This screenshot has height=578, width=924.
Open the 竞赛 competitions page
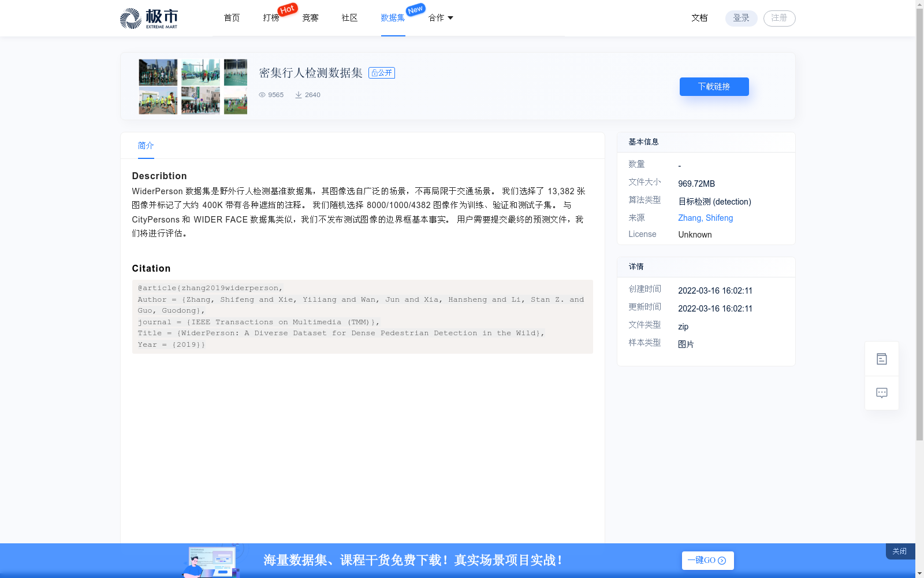point(310,18)
